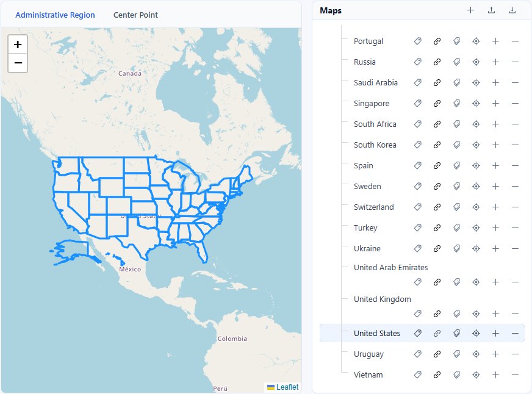The height and width of the screenshot is (394, 532).
Task: Select Singapore in the maps tree
Action: point(371,103)
